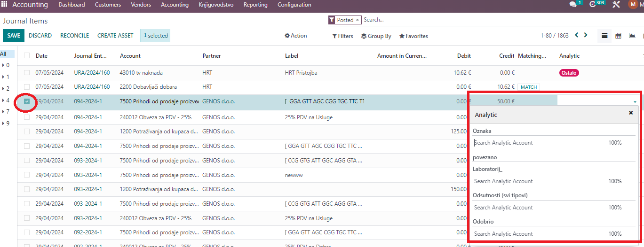644x247 pixels.
Task: Tick the select-all header checkbox
Action: [x=27, y=55]
